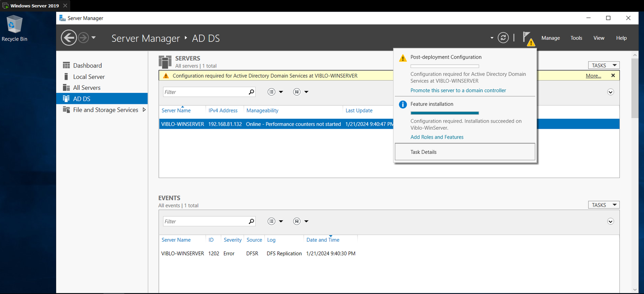Image resolution: width=644 pixels, height=294 pixels.
Task: Open the Tools menu
Action: (x=576, y=38)
